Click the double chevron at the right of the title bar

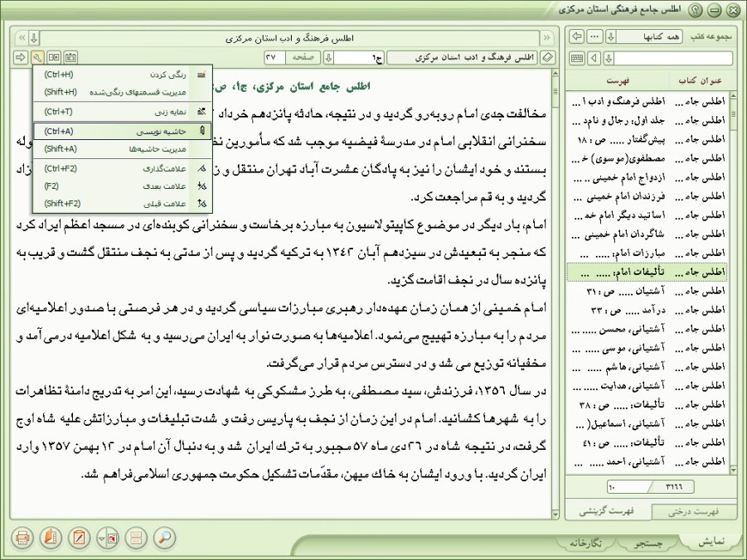tap(546, 37)
